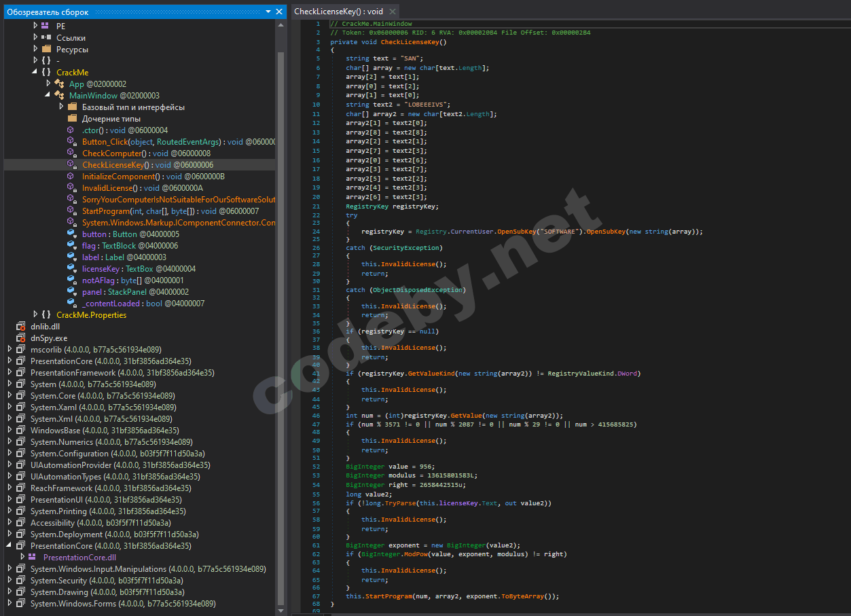Screen dimensions: 851x616
Task: Click the .ctor() constructor icon
Action: (71, 130)
